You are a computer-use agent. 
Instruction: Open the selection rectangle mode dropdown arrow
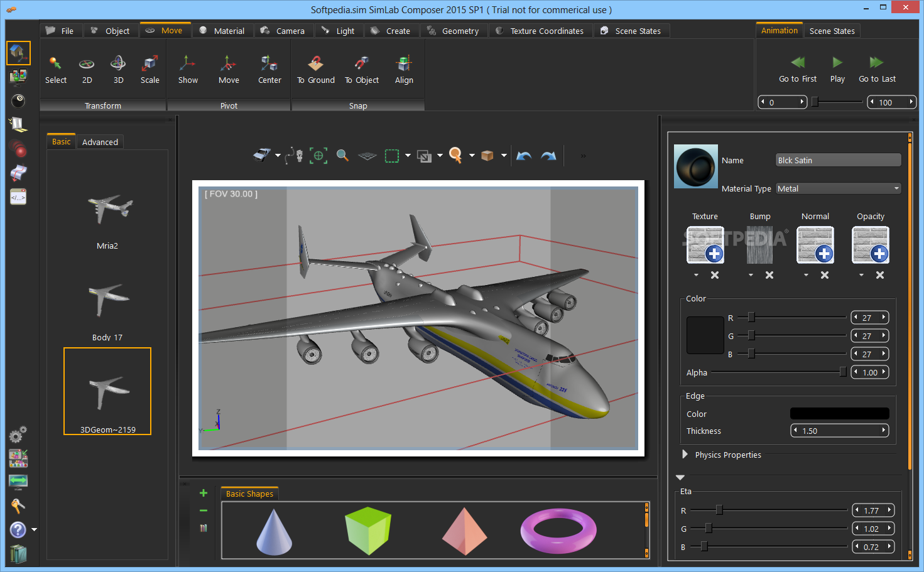coord(408,156)
